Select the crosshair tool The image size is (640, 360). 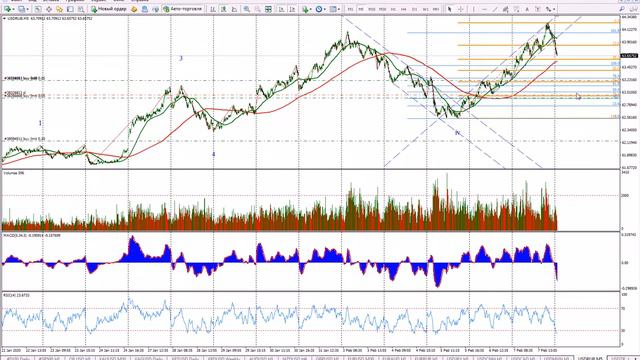coord(460,9)
